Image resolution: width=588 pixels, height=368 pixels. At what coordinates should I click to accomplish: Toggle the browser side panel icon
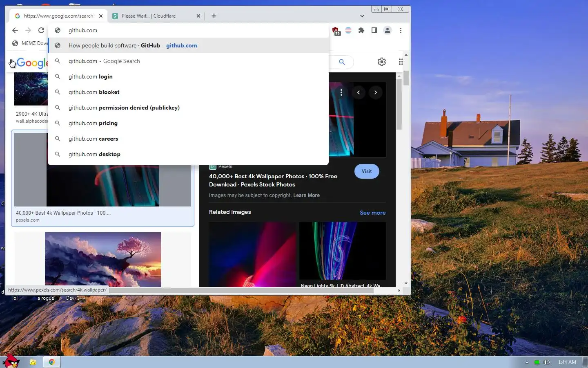point(374,30)
